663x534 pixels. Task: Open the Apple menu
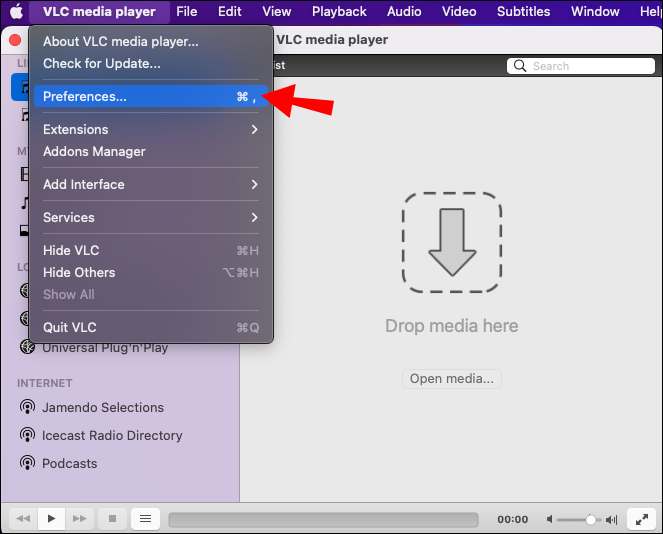pos(16,11)
